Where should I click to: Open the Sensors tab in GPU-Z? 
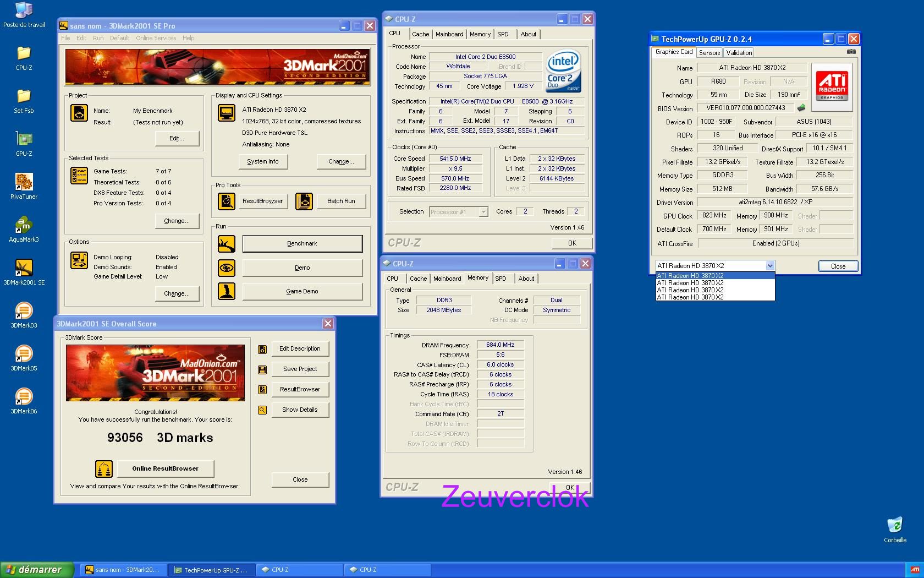point(710,53)
